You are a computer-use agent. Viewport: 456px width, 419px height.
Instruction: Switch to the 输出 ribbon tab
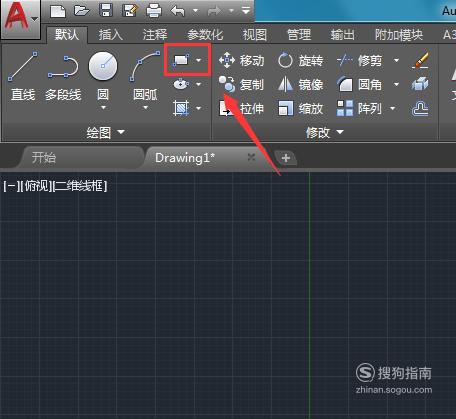point(342,35)
